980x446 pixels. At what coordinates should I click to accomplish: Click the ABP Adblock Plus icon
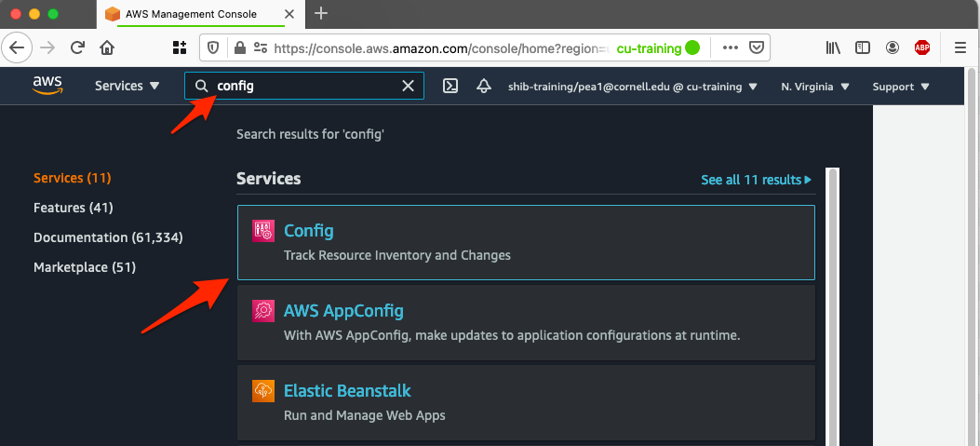point(922,47)
